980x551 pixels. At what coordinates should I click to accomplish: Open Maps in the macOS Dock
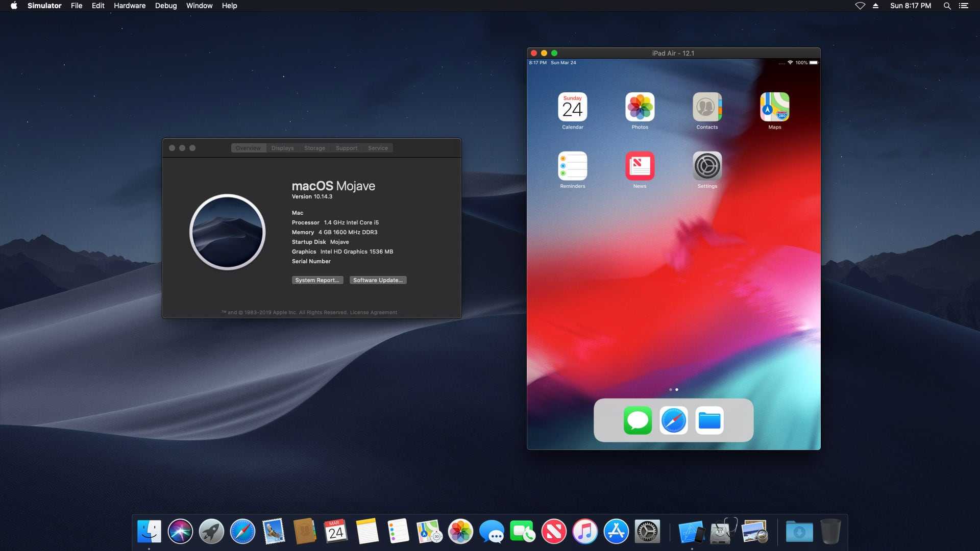[x=429, y=532]
